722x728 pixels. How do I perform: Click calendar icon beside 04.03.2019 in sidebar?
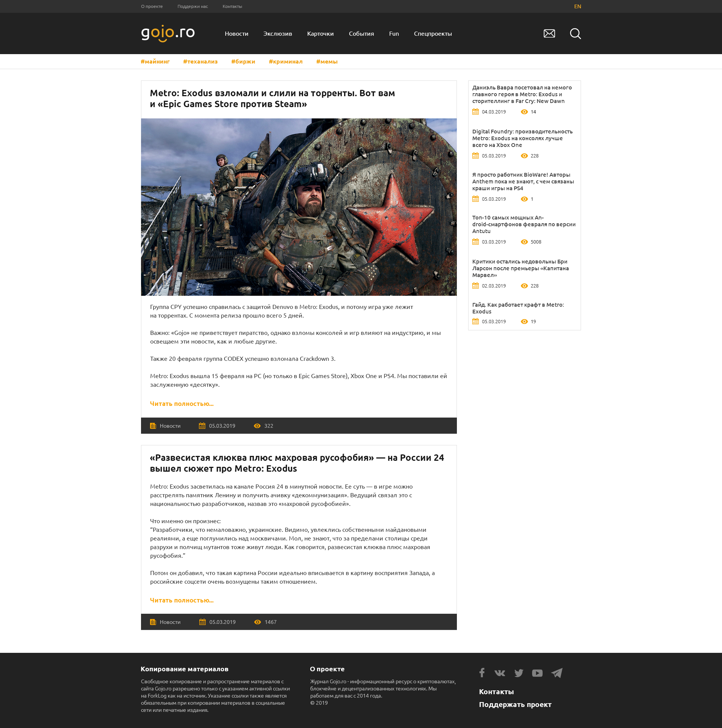coord(475,112)
